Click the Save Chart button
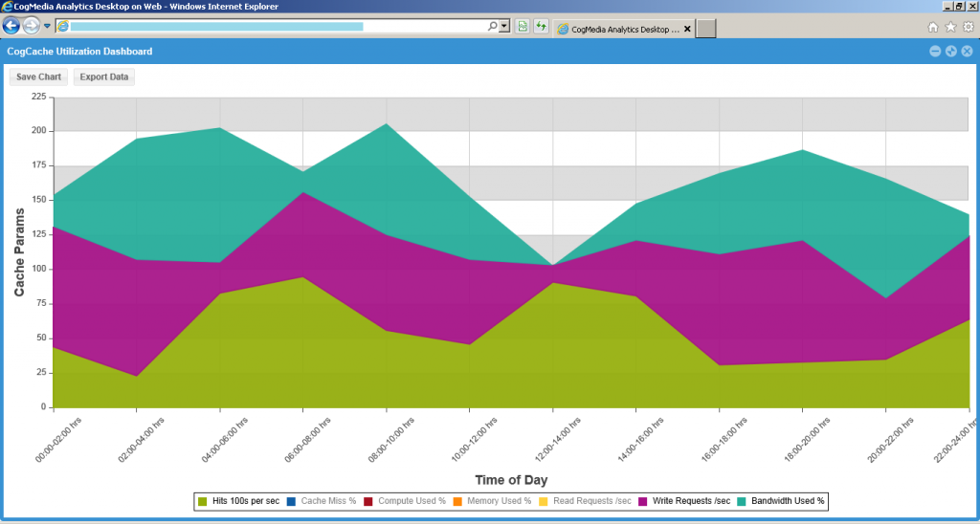 38,76
